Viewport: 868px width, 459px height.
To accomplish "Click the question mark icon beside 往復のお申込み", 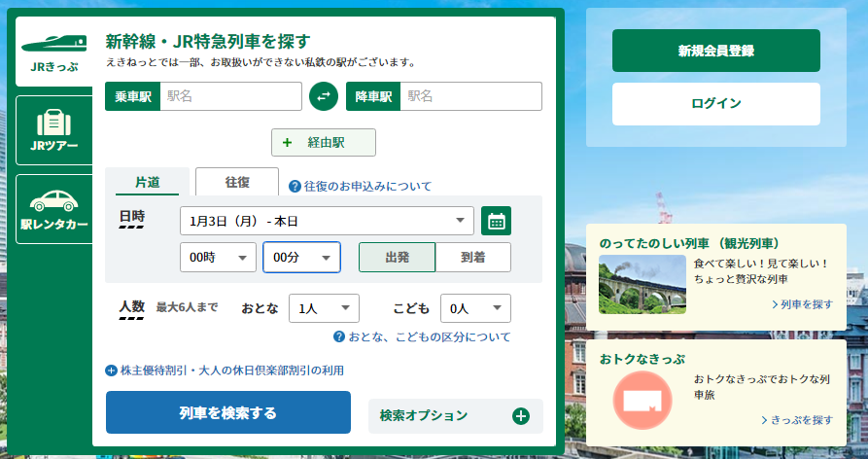I will (x=295, y=186).
